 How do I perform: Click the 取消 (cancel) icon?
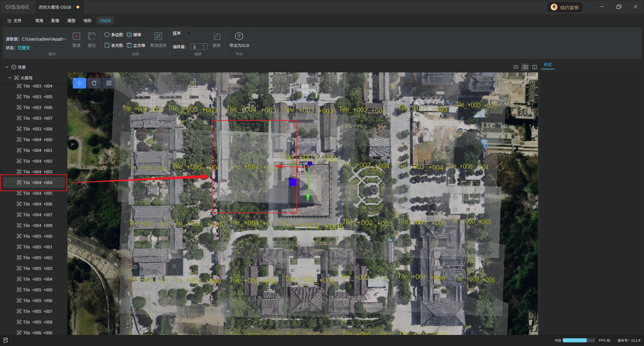(x=76, y=37)
